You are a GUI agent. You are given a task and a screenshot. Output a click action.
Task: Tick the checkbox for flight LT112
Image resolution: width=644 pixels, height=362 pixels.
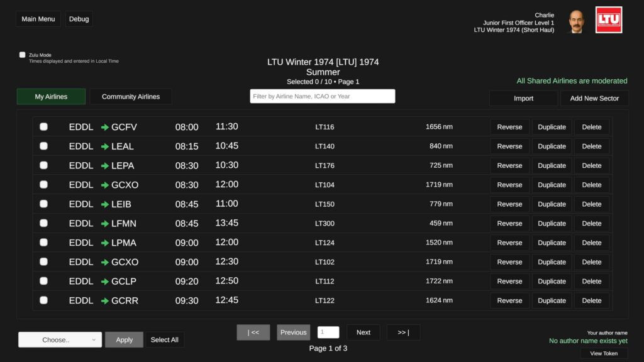[x=43, y=281]
